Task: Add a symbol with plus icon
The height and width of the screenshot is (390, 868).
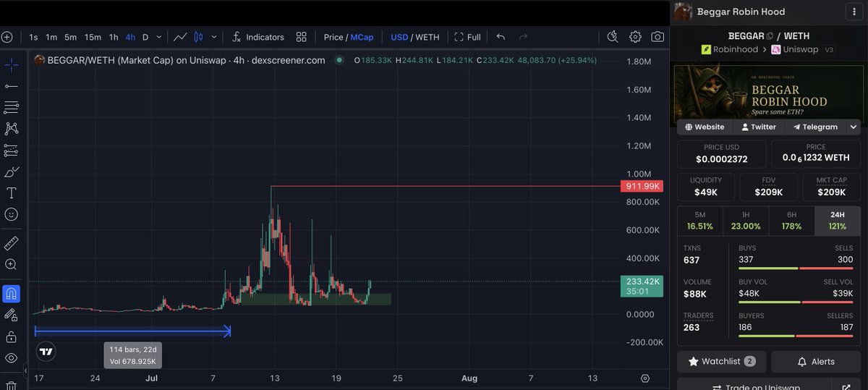Action: tap(7, 37)
